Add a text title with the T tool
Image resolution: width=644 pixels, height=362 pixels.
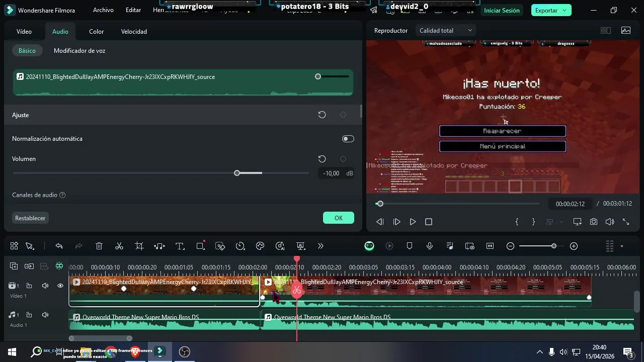pos(180,246)
